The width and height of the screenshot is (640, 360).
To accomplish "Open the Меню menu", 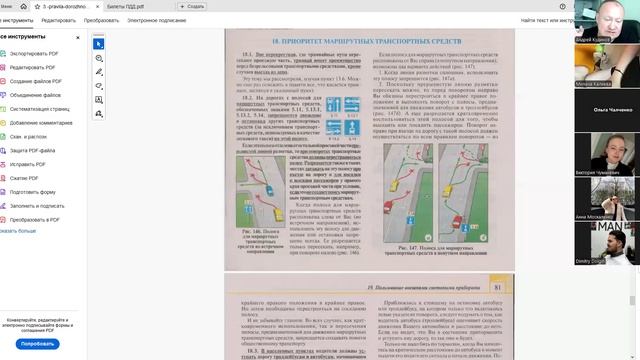I will pos(6,6).
